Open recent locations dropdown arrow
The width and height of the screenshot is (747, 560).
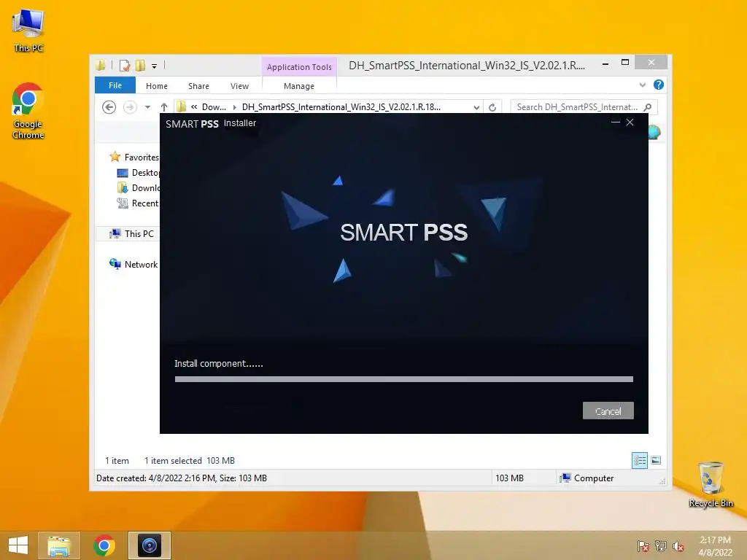(147, 107)
